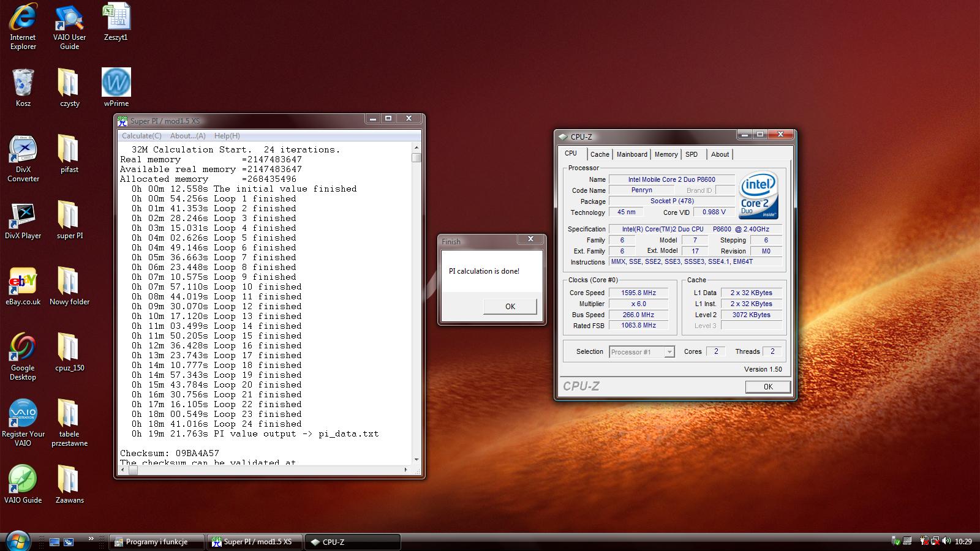The height and width of the screenshot is (551, 980).
Task: Select the Nowy folder icon
Action: tap(69, 286)
